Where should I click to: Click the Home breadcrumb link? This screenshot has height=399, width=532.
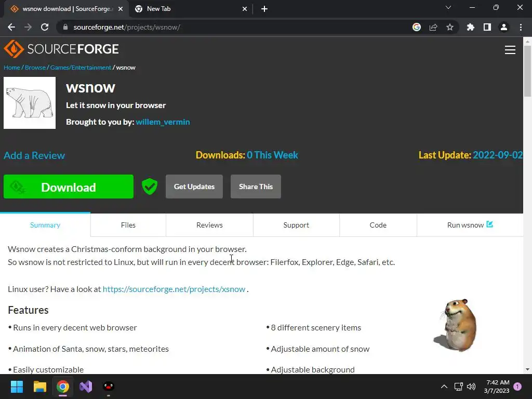12,68
